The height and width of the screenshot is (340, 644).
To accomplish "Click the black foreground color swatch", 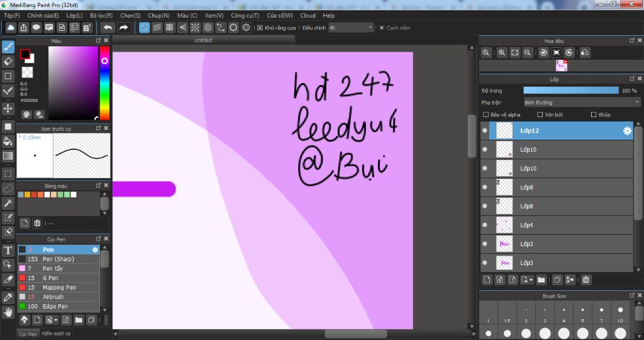I will (x=25, y=54).
